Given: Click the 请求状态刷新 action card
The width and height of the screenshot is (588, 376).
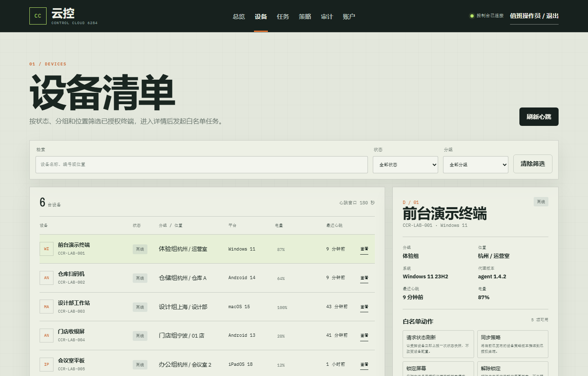Looking at the screenshot, I should coord(438,344).
